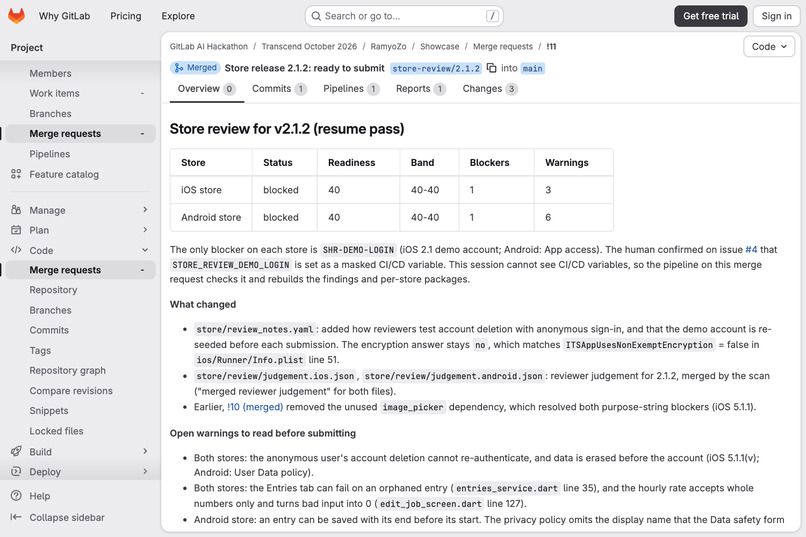This screenshot has width=806, height=537.
Task: Click the Feature catalog icon
Action: [x=16, y=174]
